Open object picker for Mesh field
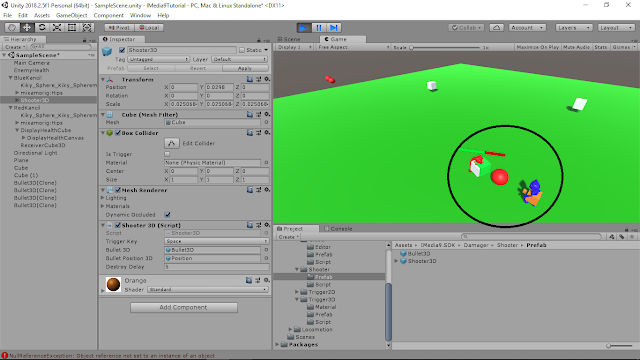Image resolution: width=640 pixels, height=360 pixels. coord(266,122)
